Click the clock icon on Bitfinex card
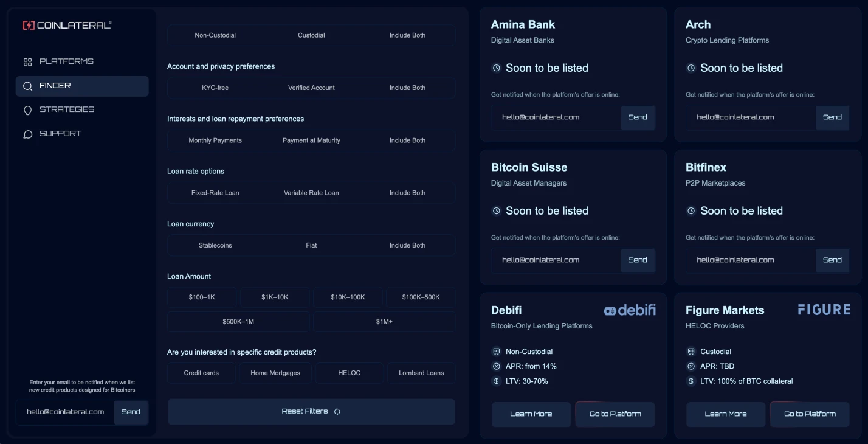Viewport: 868px width, 444px height. coord(691,211)
